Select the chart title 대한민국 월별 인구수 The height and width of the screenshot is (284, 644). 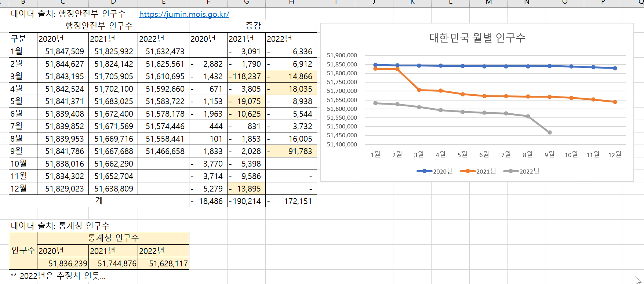[x=477, y=38]
